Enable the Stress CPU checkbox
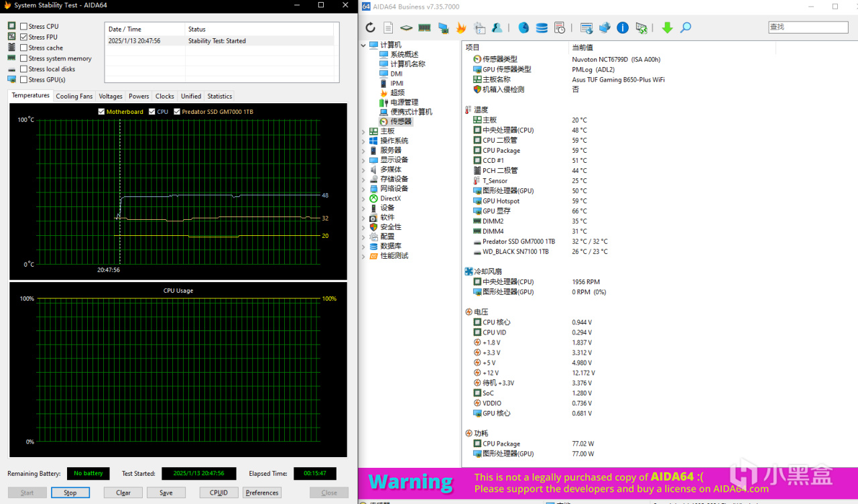Screen dimensions: 858x504 pos(24,26)
